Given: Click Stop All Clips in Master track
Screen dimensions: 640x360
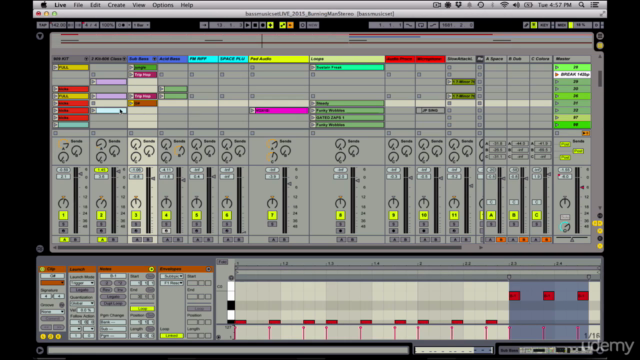Looking at the screenshot, I should [x=557, y=133].
